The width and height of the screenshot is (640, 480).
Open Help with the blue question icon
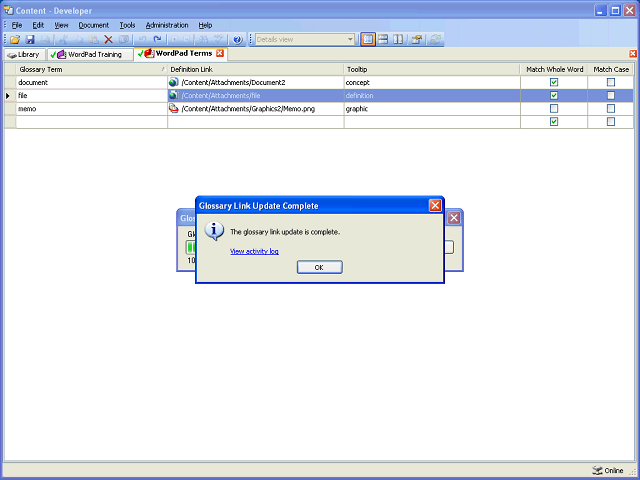click(238, 40)
